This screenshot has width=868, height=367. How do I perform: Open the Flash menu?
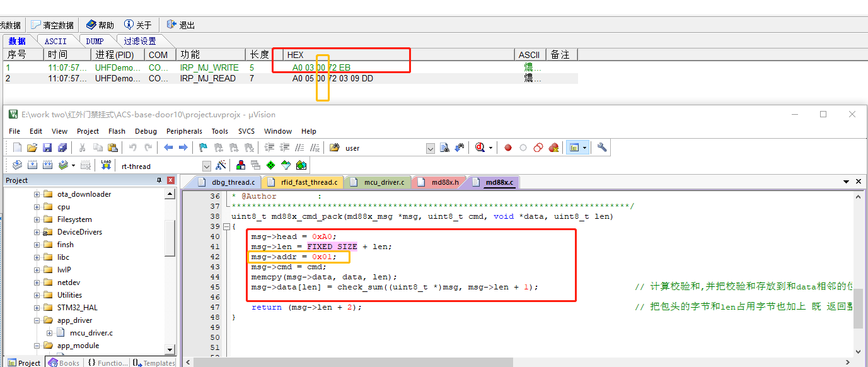pos(117,131)
